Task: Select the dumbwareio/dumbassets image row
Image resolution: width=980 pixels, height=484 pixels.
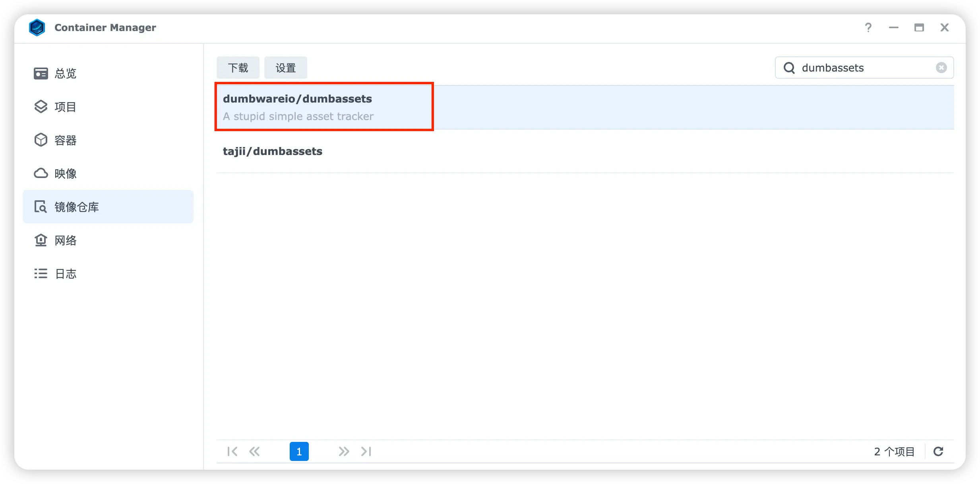Action: [585, 107]
